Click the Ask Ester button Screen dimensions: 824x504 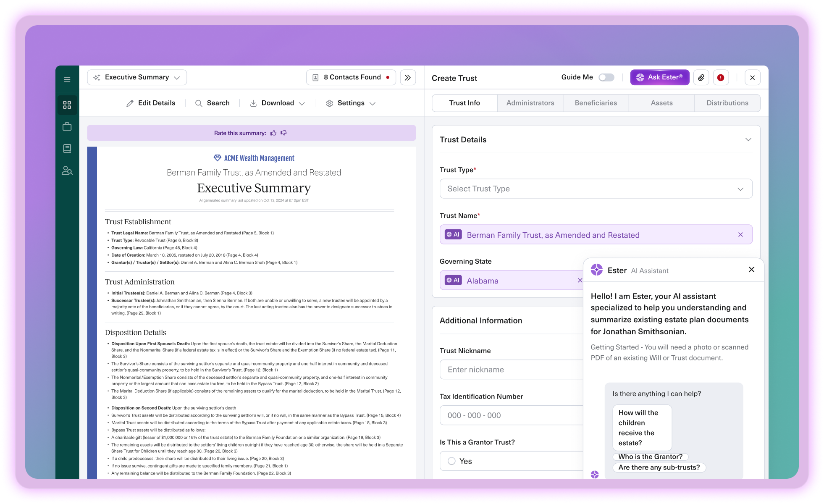pos(660,78)
